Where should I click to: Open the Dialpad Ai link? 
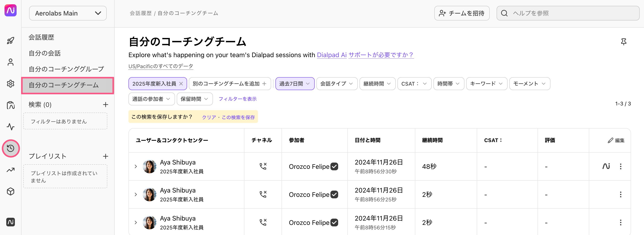click(x=331, y=55)
